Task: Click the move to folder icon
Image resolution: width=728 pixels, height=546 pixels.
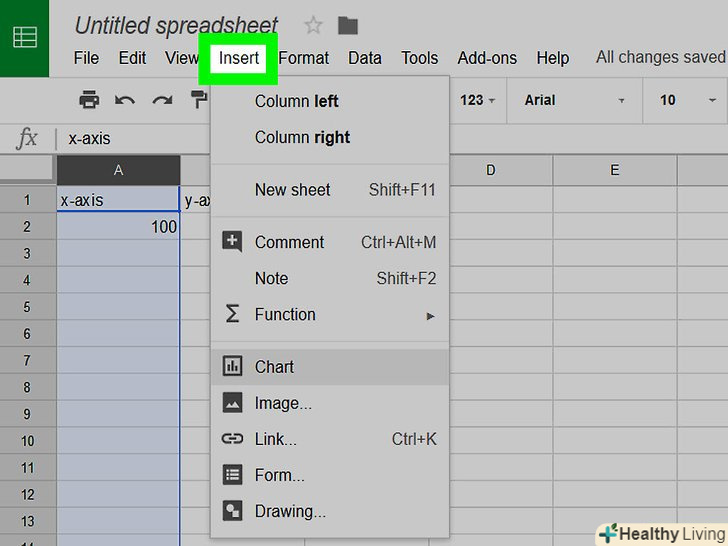Action: [347, 25]
